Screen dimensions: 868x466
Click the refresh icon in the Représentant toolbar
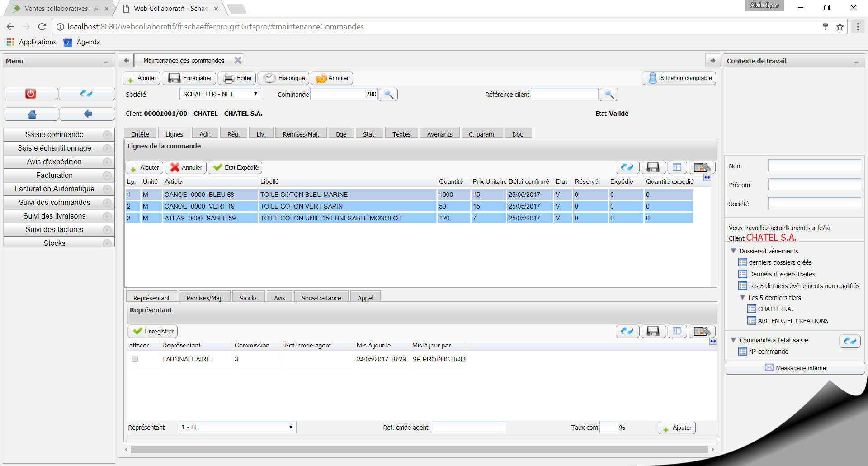(627, 331)
